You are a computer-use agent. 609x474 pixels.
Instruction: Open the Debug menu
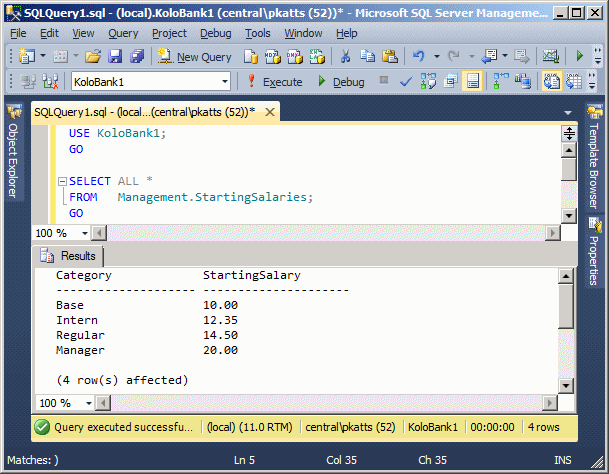pyautogui.click(x=216, y=33)
